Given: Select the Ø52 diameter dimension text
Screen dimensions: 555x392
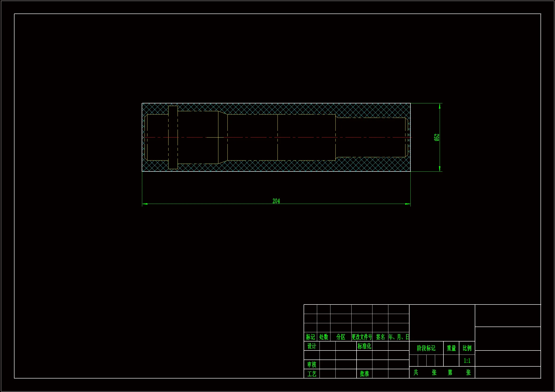Looking at the screenshot, I should tap(437, 137).
